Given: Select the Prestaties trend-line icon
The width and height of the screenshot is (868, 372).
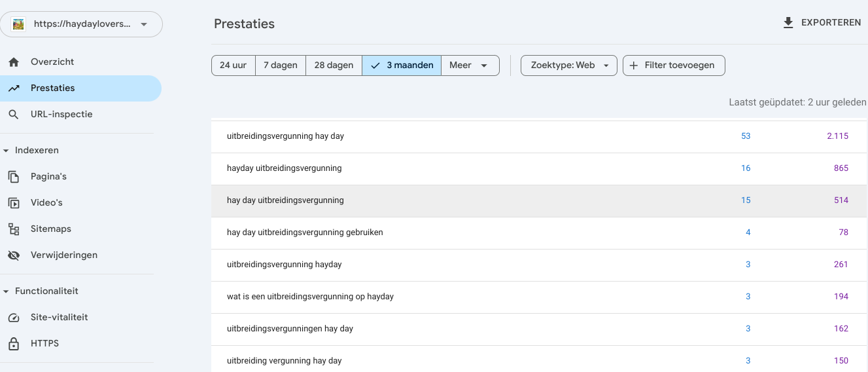Looking at the screenshot, I should 14,88.
